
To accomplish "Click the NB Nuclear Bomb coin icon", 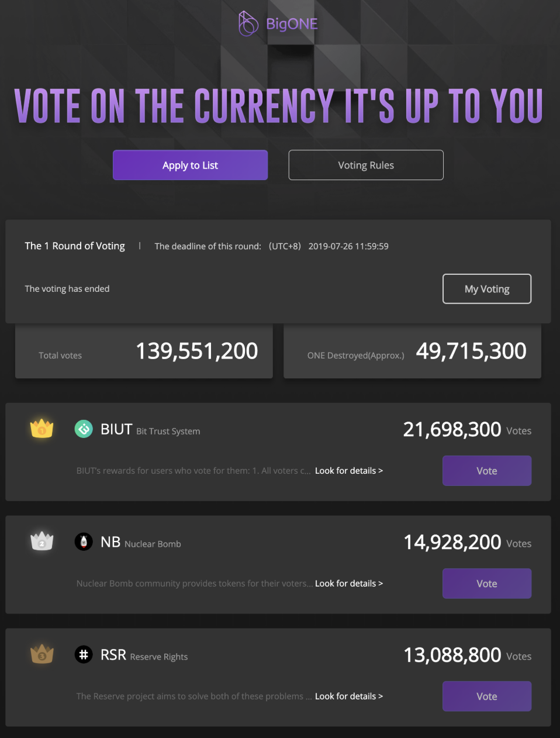I will pyautogui.click(x=84, y=542).
